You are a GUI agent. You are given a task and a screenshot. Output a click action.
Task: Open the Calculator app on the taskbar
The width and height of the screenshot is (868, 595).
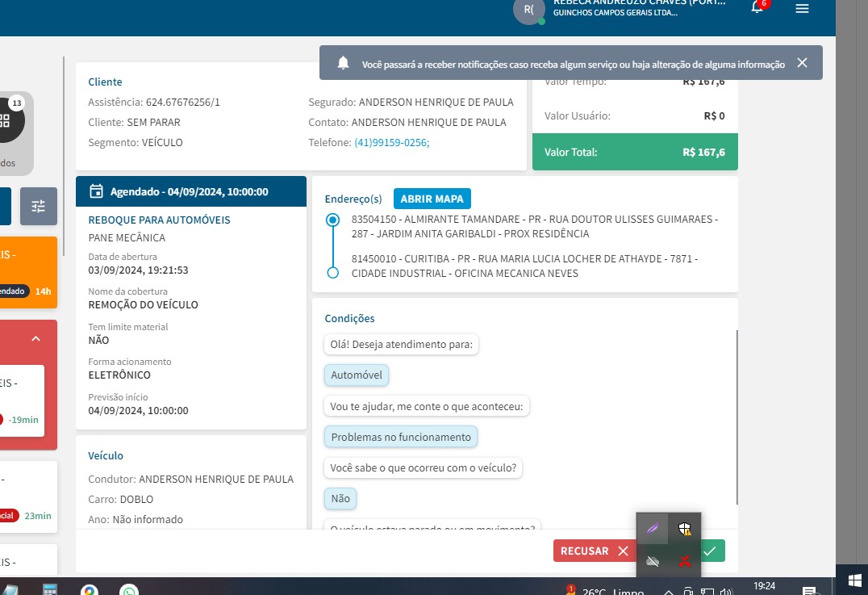[x=50, y=589]
